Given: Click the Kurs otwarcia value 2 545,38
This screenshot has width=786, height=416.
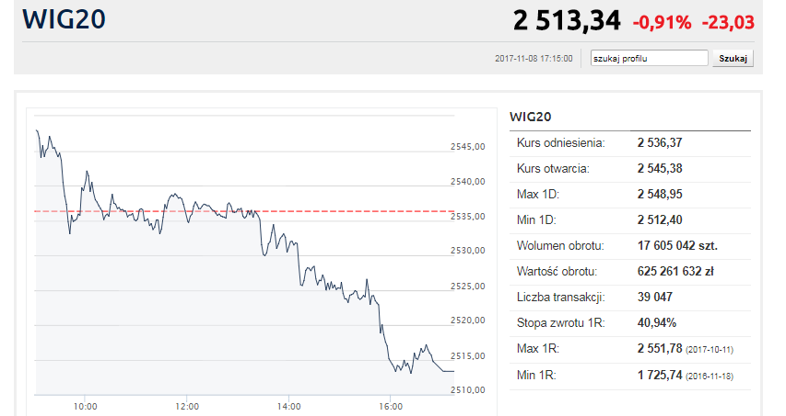Looking at the screenshot, I should click(x=660, y=168).
